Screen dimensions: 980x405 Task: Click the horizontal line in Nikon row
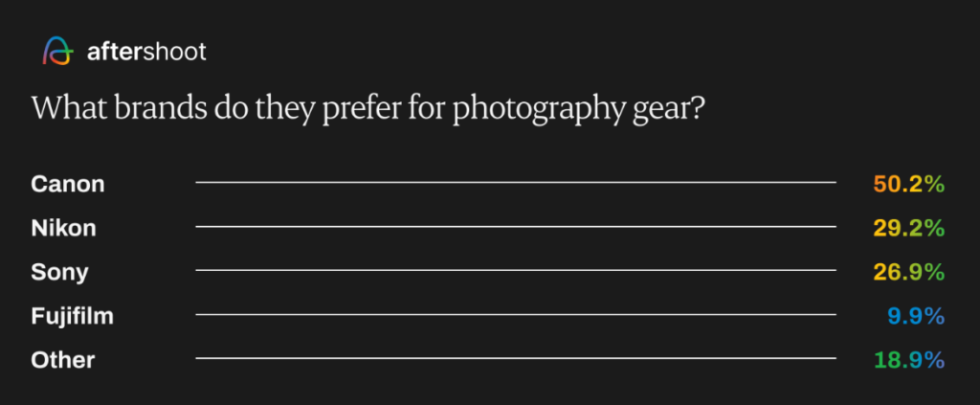coord(516,227)
